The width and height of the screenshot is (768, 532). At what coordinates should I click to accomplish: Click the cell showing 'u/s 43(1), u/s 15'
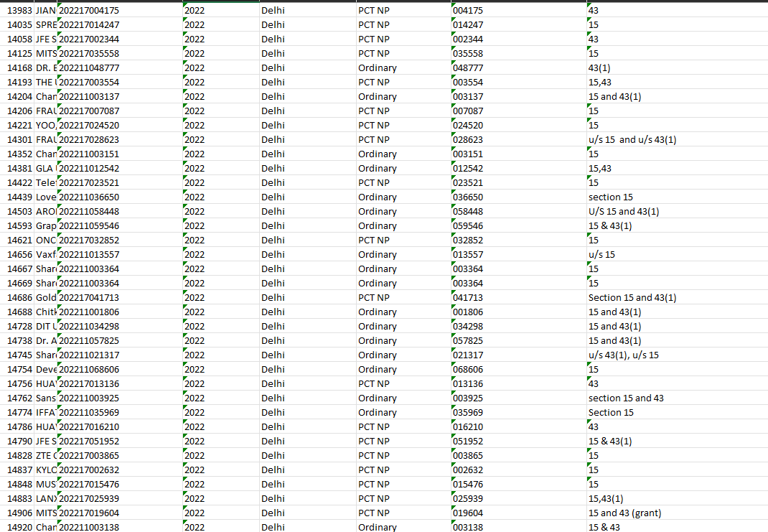[x=623, y=355]
